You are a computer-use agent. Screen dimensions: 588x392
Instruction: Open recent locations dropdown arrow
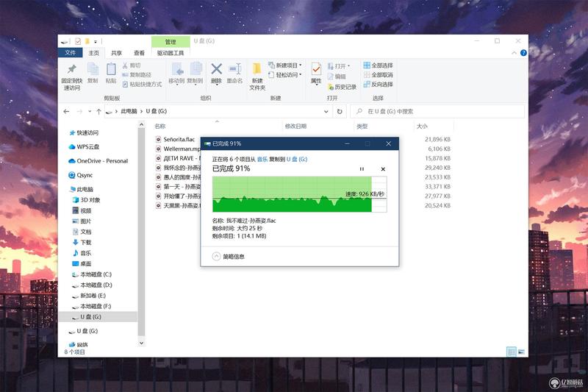point(90,111)
